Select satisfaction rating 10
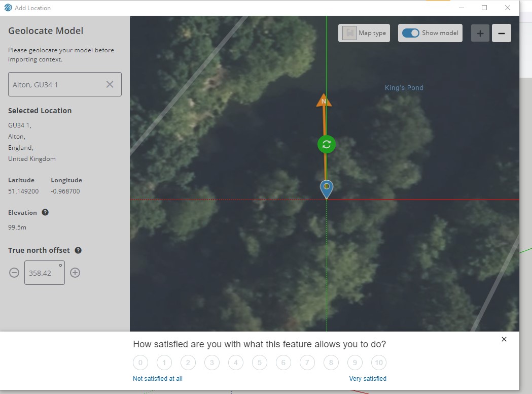 pyautogui.click(x=379, y=363)
